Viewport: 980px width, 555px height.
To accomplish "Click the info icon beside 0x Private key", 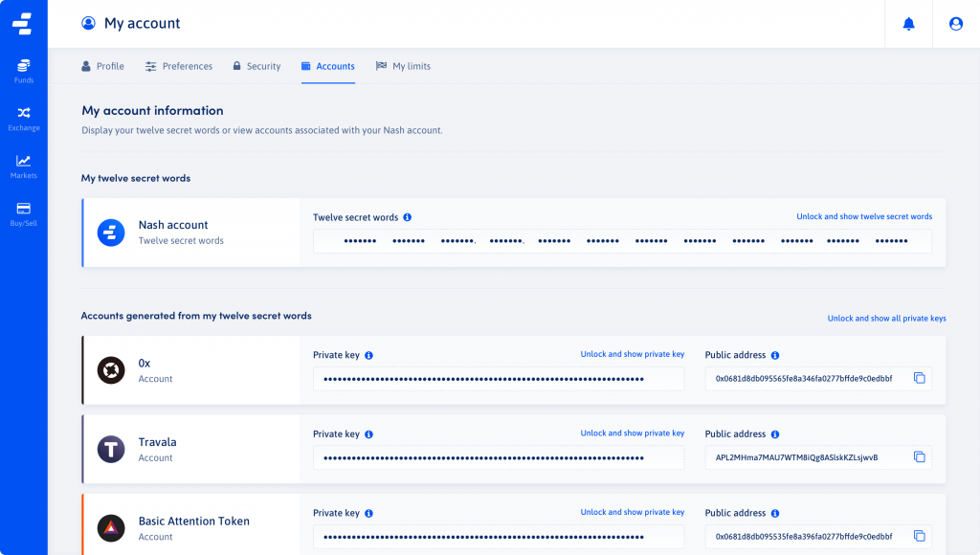I will 371,354.
